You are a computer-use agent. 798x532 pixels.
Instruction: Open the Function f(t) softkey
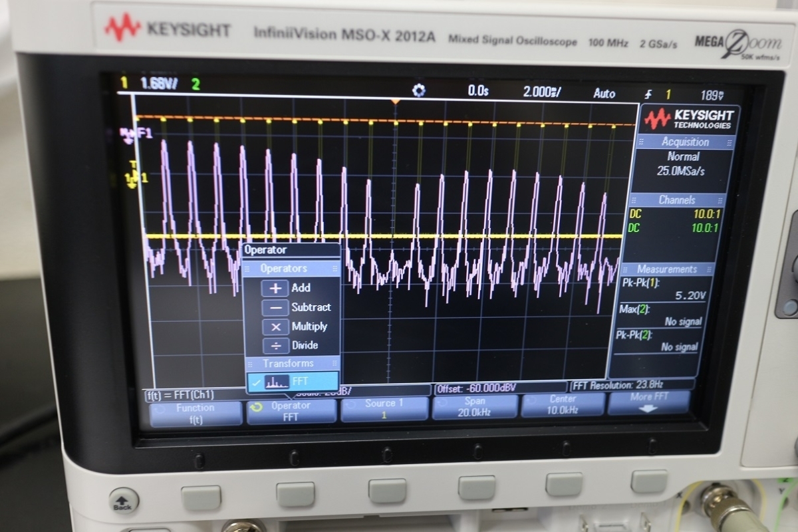pos(196,413)
